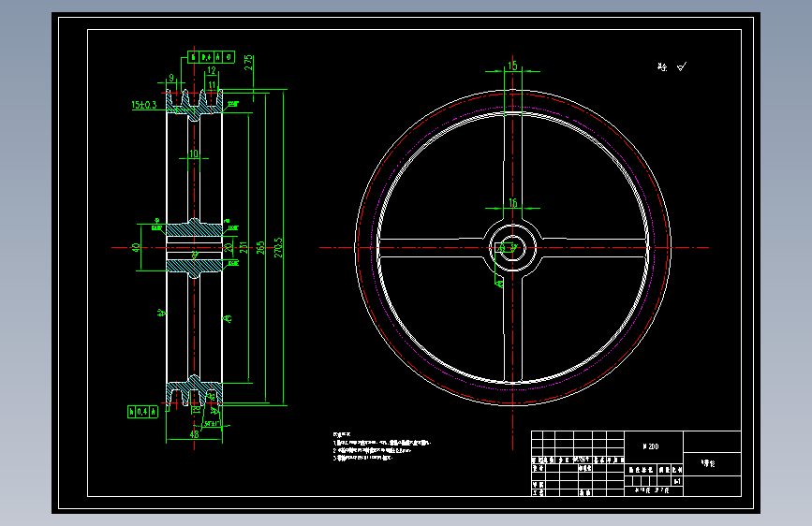Select the 9 dimension above the rim

(171, 79)
